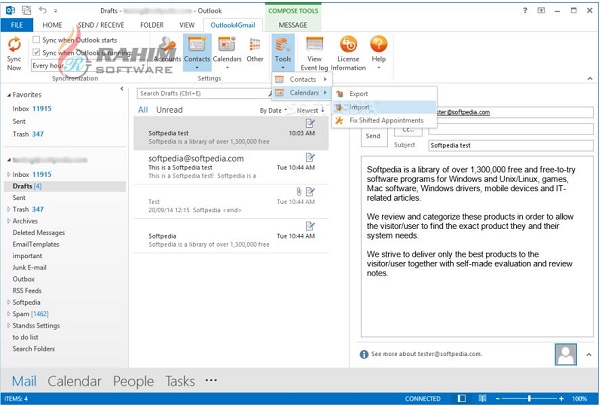
Task: Expand the account Inbox folder
Action: (8, 174)
